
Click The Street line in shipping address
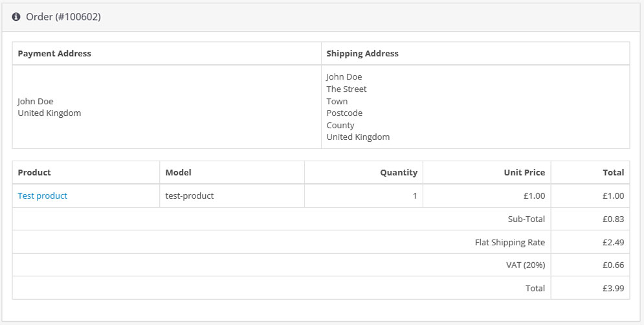[x=346, y=89]
